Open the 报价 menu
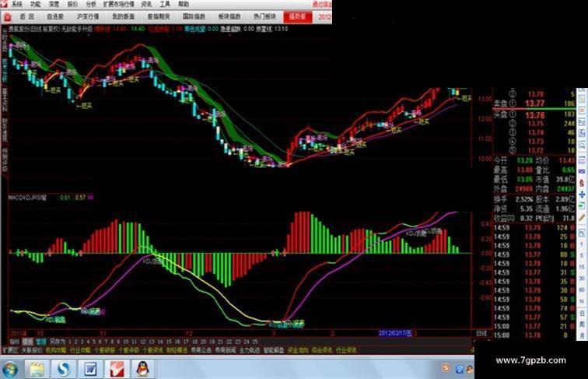Screen dimensions: 588x379 (72, 5)
